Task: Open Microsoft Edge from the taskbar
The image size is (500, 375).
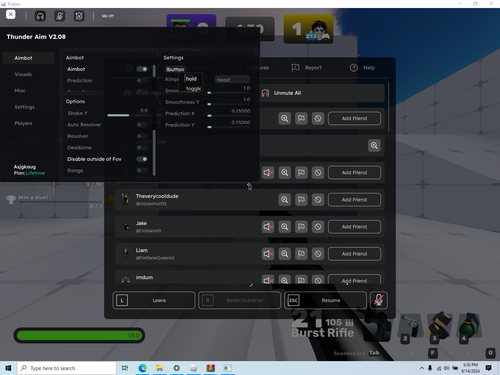Action: click(143, 368)
